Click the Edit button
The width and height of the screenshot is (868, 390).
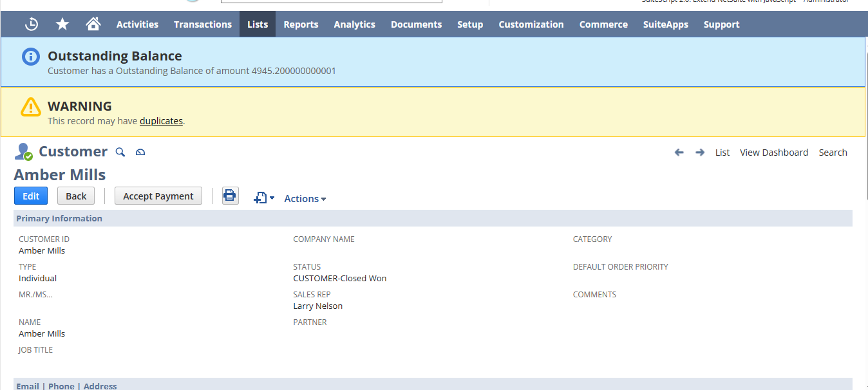click(31, 196)
